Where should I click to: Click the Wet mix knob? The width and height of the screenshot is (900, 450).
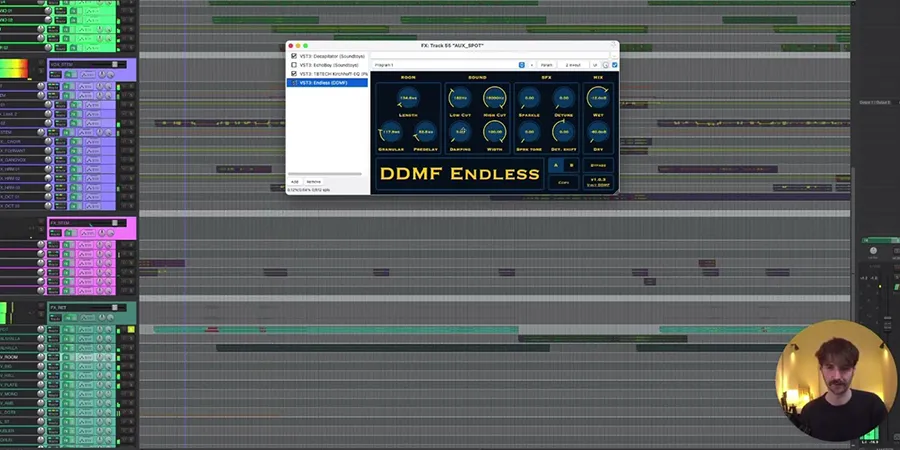[x=598, y=98]
